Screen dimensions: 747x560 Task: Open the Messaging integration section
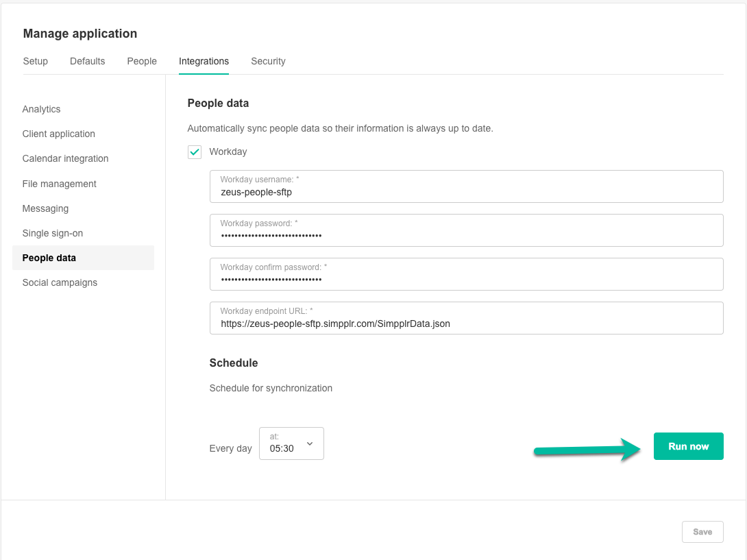(45, 208)
